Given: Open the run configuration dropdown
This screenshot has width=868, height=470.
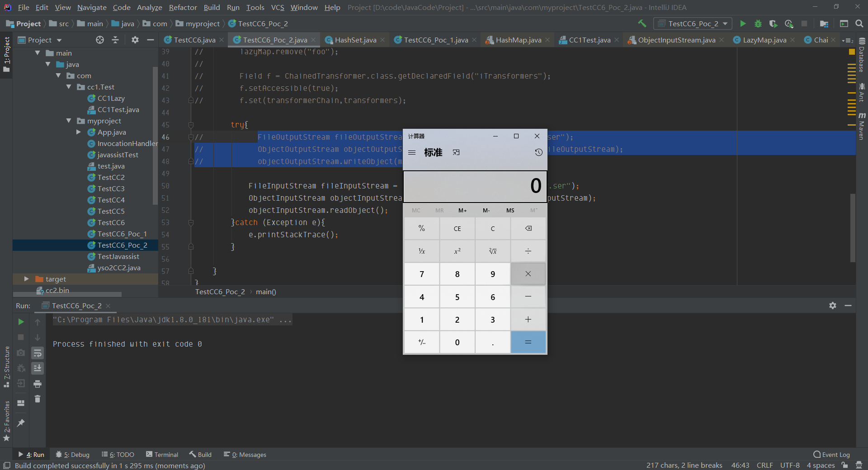Looking at the screenshot, I should click(x=693, y=23).
